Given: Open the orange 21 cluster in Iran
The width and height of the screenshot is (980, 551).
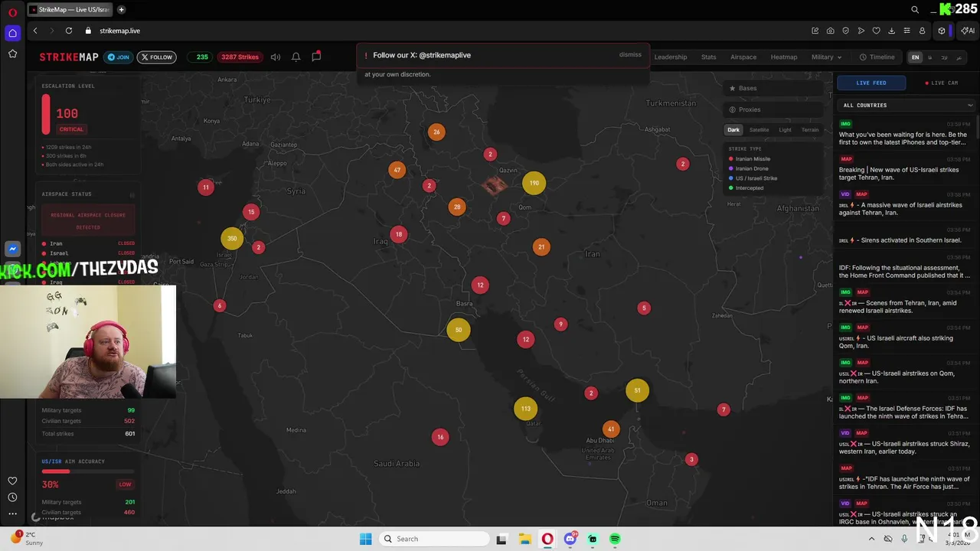Looking at the screenshot, I should (541, 246).
